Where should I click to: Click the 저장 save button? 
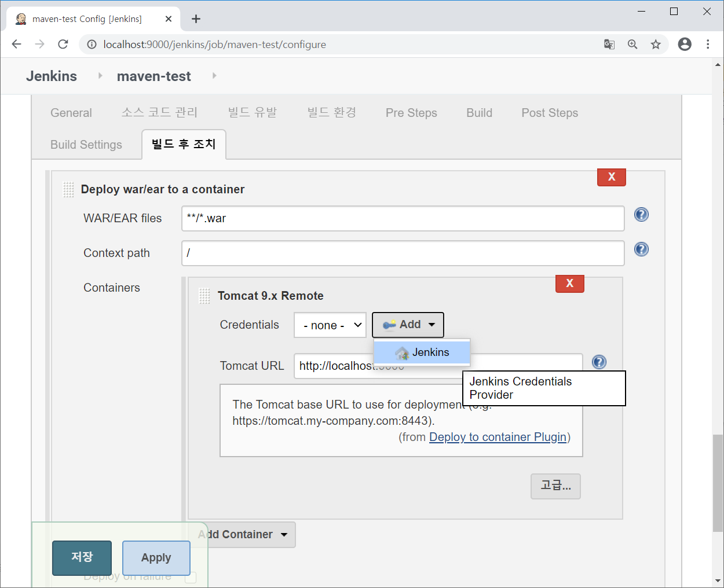pos(82,558)
